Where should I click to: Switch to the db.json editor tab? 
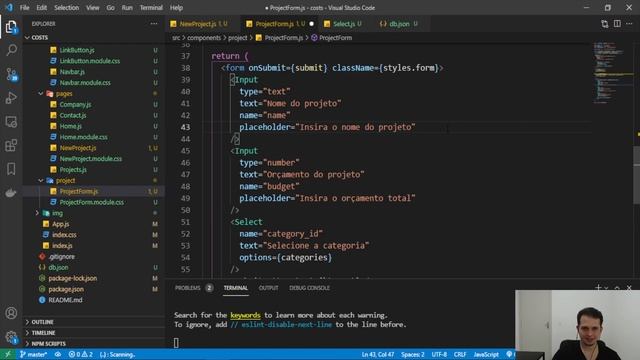399,24
